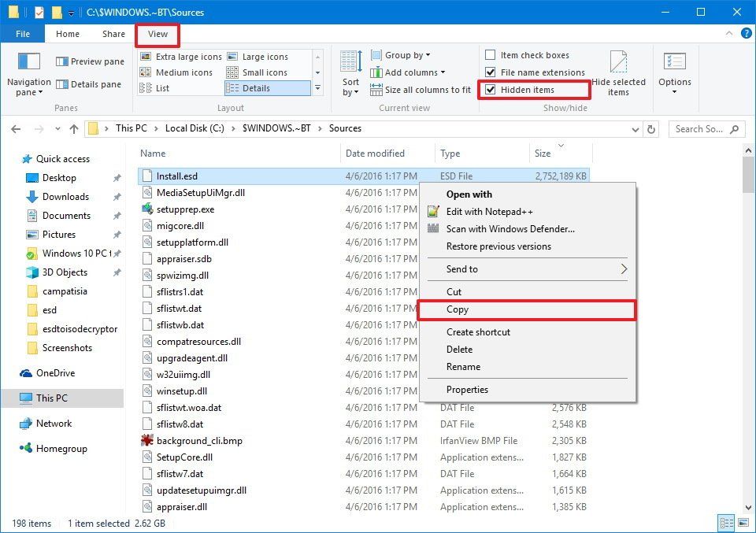Open the Add columns dropdown
Screen dimensions: 756x533
tap(406, 72)
